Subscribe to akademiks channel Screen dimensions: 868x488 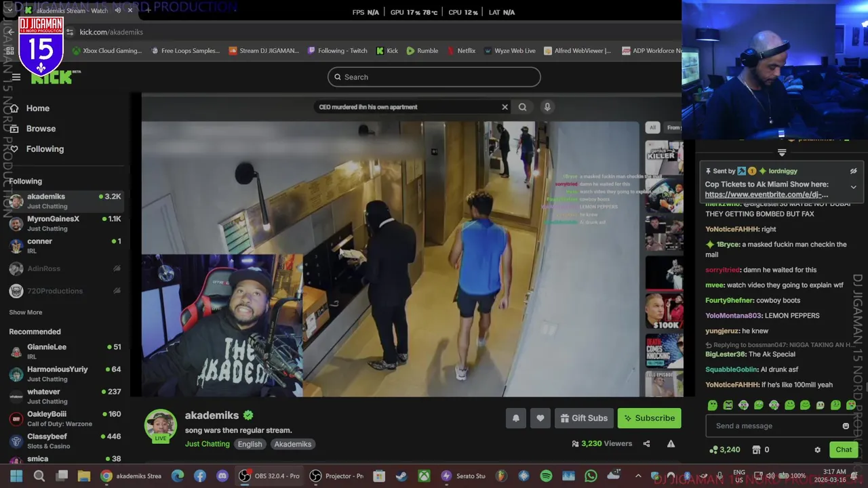tap(649, 418)
